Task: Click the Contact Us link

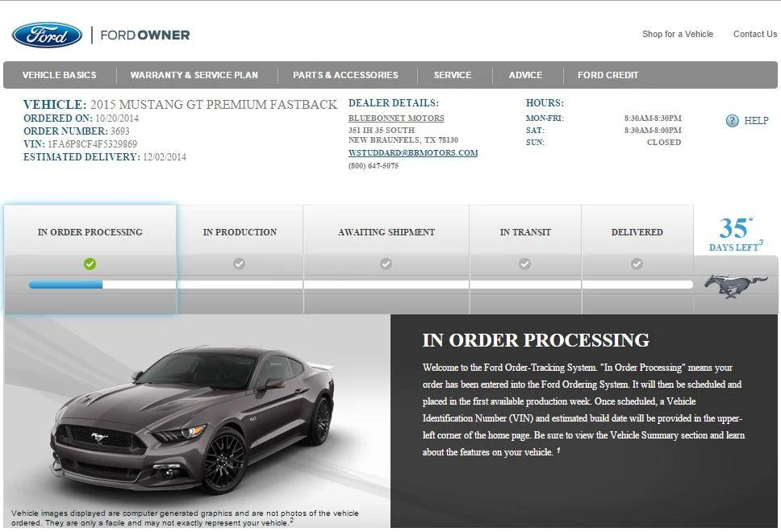Action: pyautogui.click(x=755, y=34)
